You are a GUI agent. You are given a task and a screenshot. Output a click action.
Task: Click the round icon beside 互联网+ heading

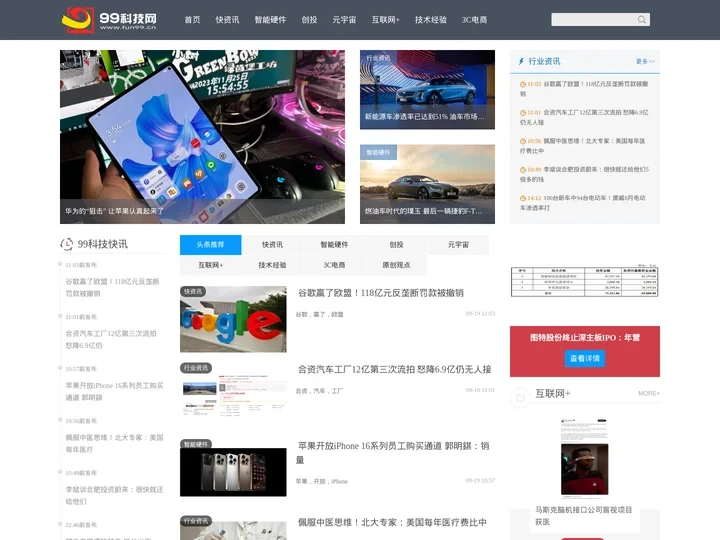pos(520,398)
